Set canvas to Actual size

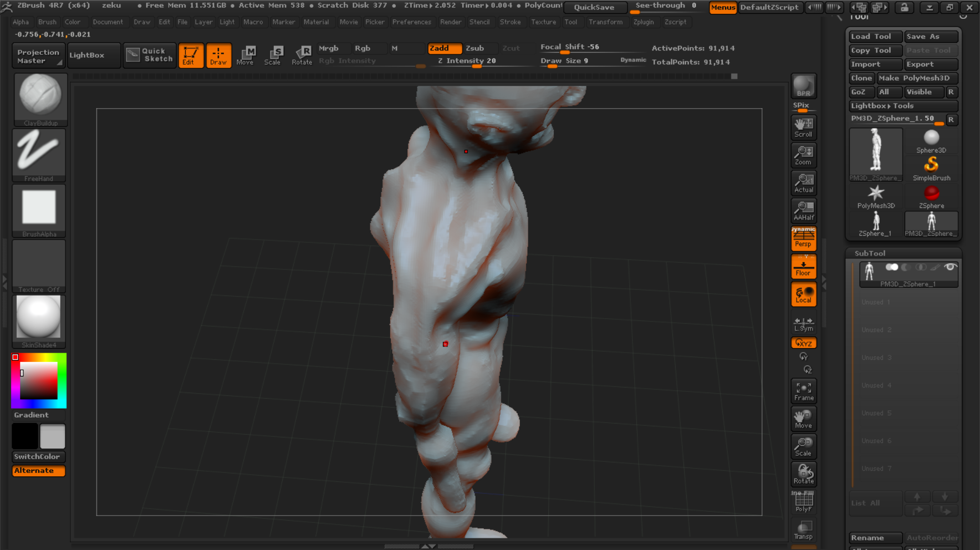click(x=803, y=182)
